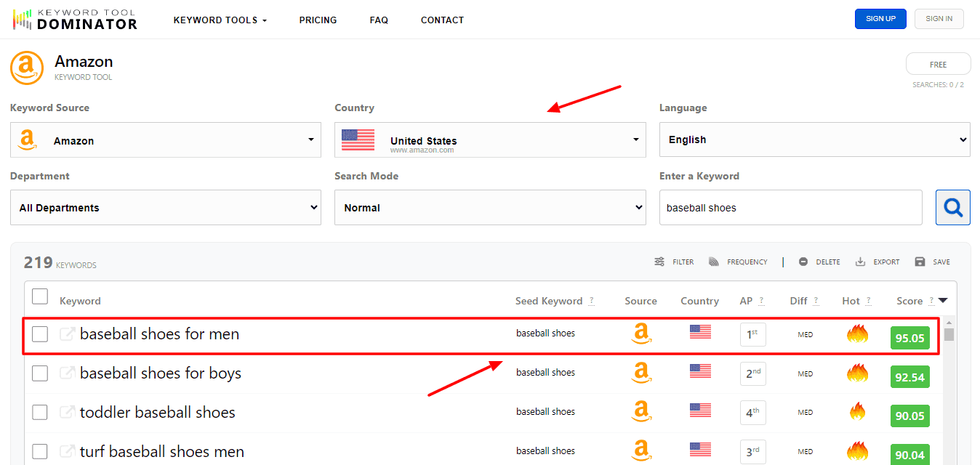Open the Filter icon in results toolbar
The width and height of the screenshot is (980, 465).
(x=659, y=262)
